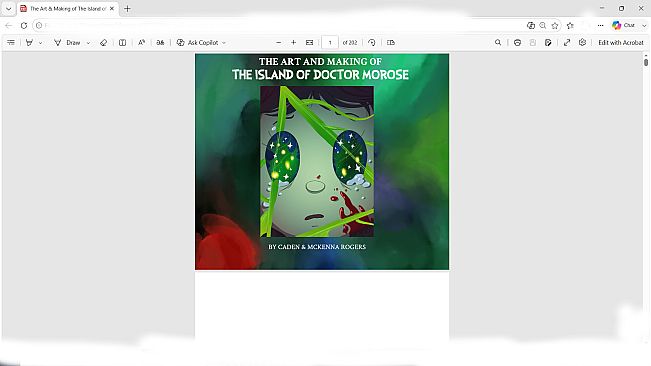
Task: Click title text 'THE ISLAND OF DOCTOR MOROSE'
Action: click(320, 75)
